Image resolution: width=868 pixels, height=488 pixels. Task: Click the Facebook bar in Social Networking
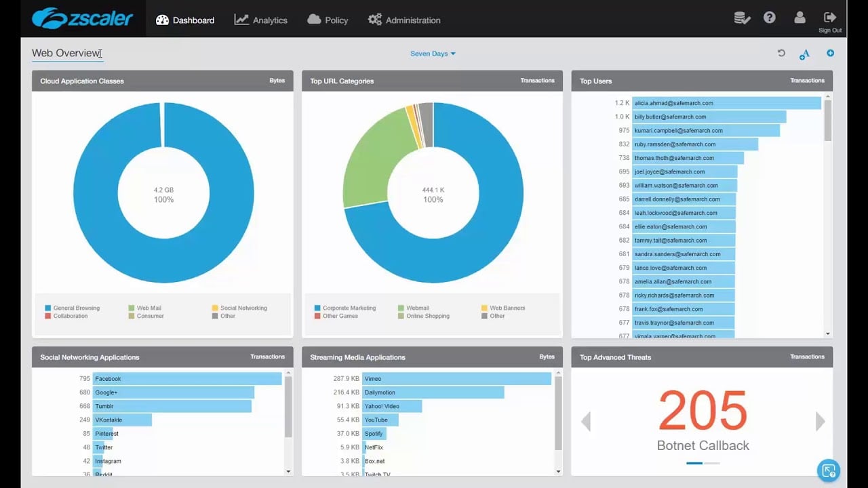[x=187, y=379]
